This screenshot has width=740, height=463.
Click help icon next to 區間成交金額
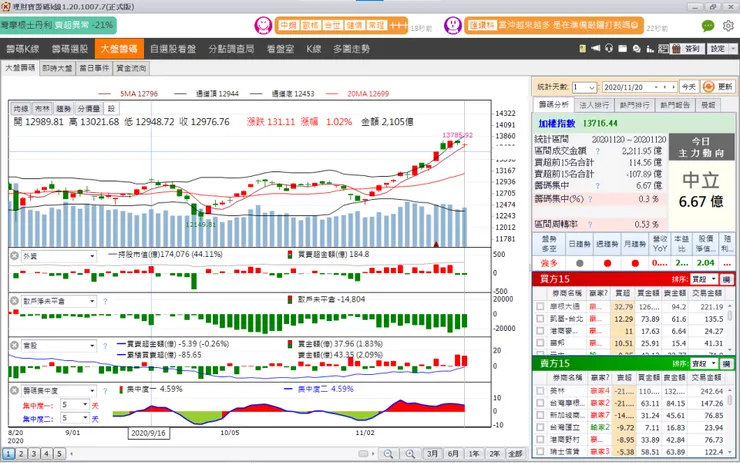tap(597, 151)
